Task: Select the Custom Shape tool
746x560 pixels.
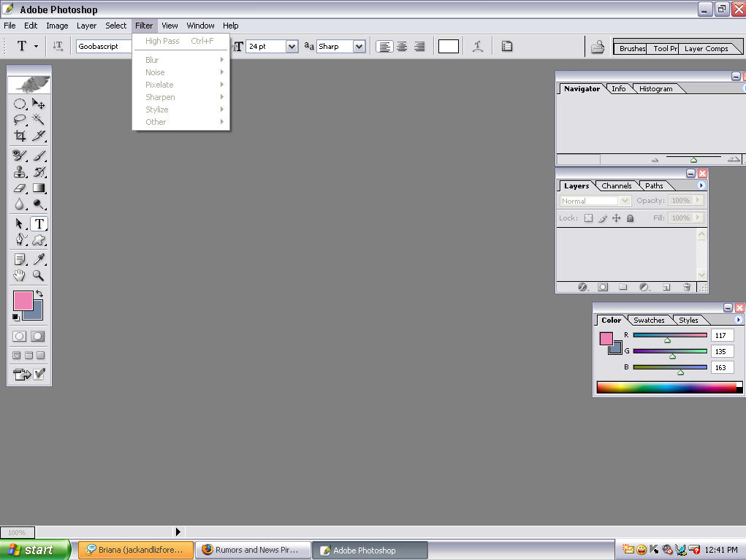Action: 39,239
